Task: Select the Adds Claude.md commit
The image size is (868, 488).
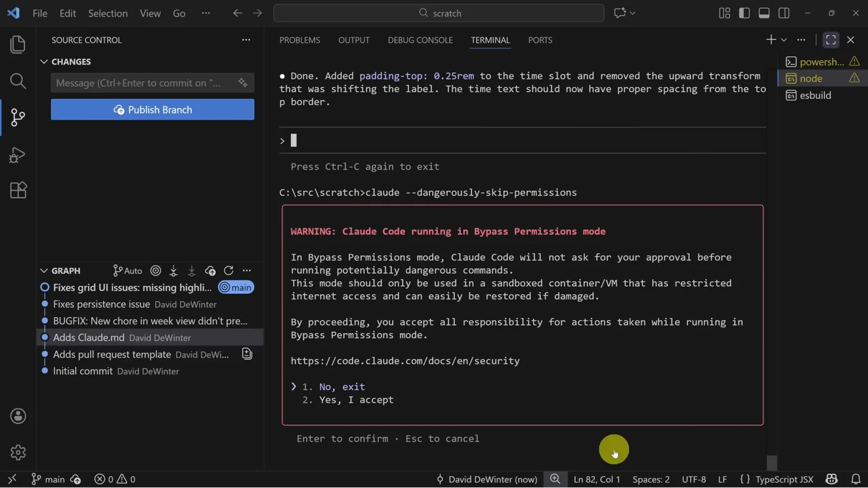Action: coord(150,337)
